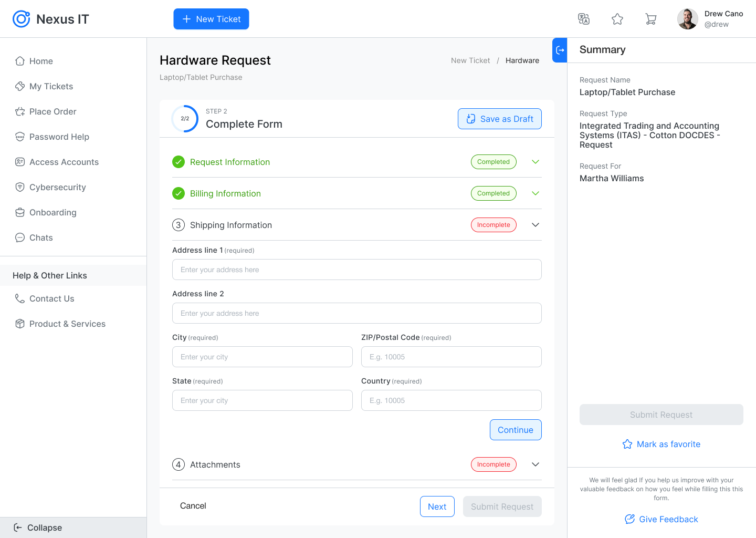Open Chats from the sidebar

41,237
